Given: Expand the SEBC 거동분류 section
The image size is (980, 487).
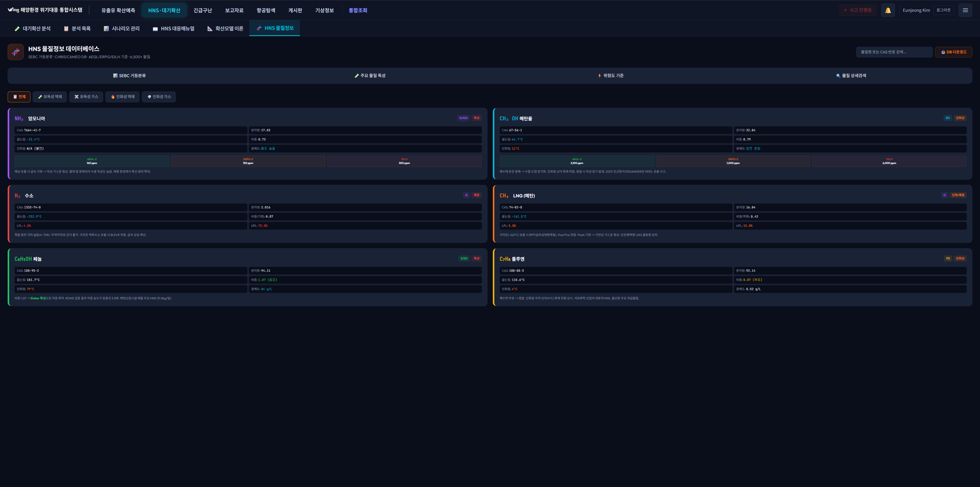Looking at the screenshot, I should tap(129, 76).
